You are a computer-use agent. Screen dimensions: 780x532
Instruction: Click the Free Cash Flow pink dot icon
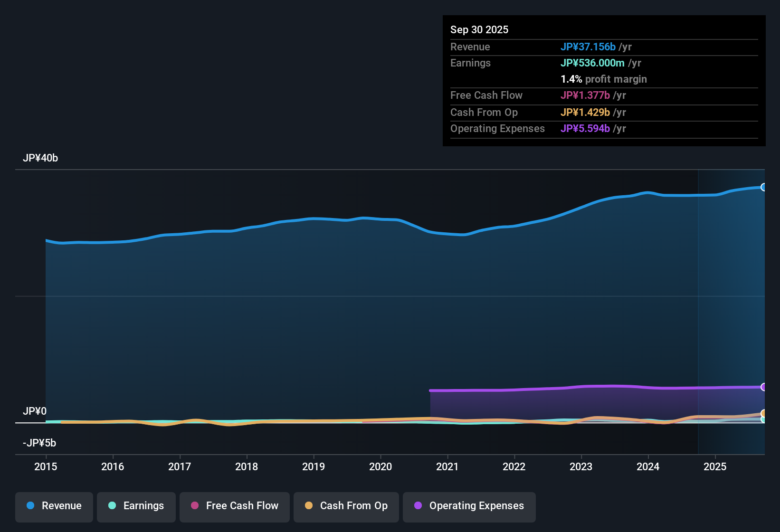[195, 506]
